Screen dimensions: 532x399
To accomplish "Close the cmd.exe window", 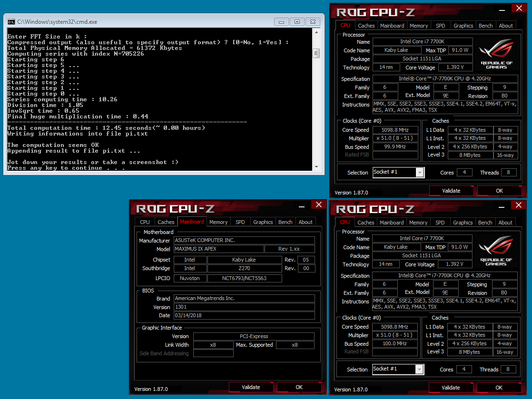I will click(x=313, y=22).
